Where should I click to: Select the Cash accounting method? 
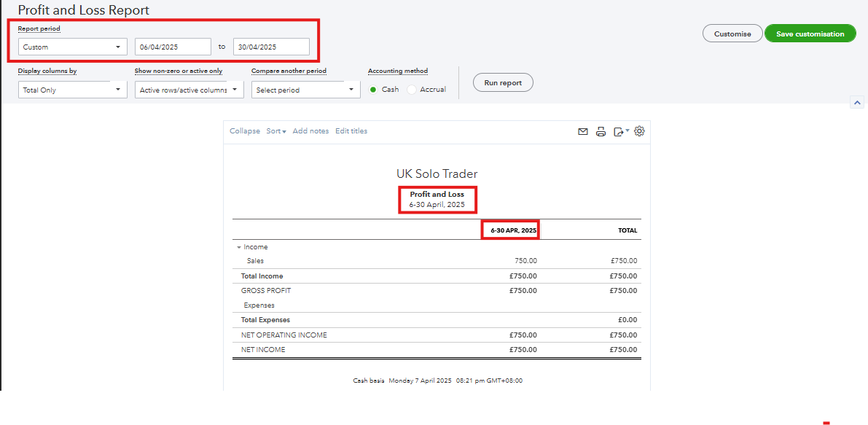pyautogui.click(x=374, y=90)
